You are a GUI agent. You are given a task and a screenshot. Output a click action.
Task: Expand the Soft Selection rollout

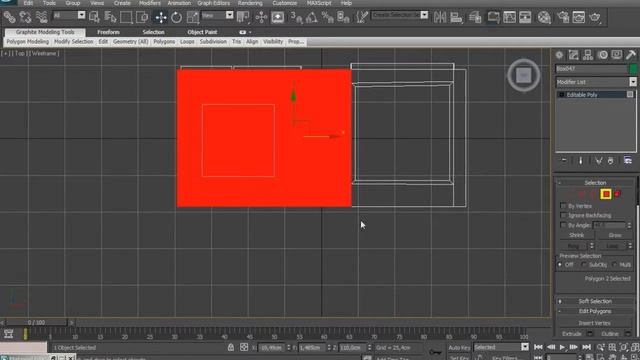coord(595,301)
